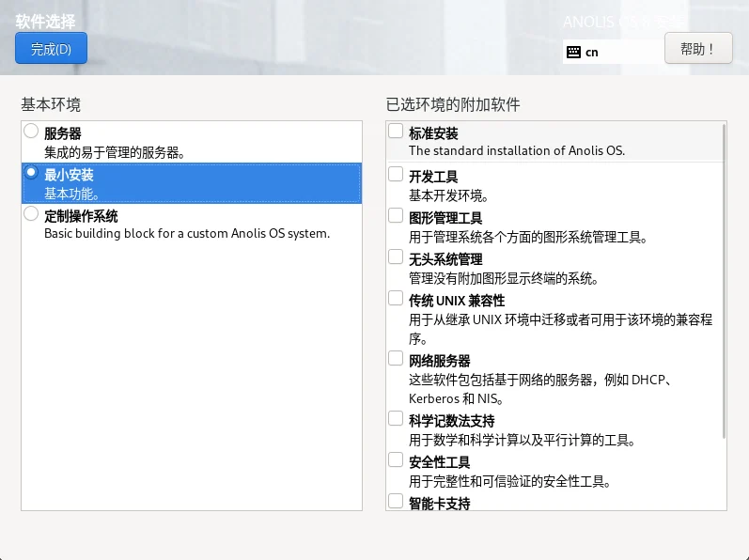The height and width of the screenshot is (560, 749).
Task: Enable the 标准安装 checkbox
Action: [x=396, y=131]
